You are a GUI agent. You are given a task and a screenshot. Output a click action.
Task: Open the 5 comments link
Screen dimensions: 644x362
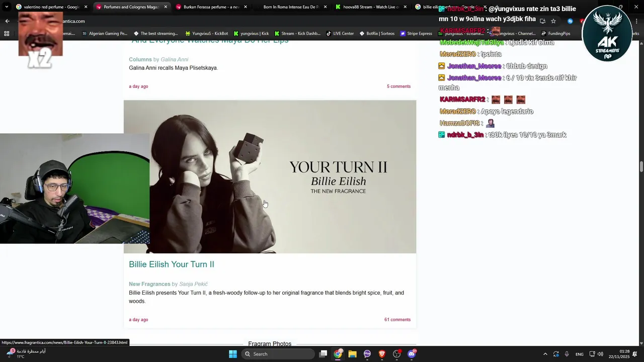[398, 86]
